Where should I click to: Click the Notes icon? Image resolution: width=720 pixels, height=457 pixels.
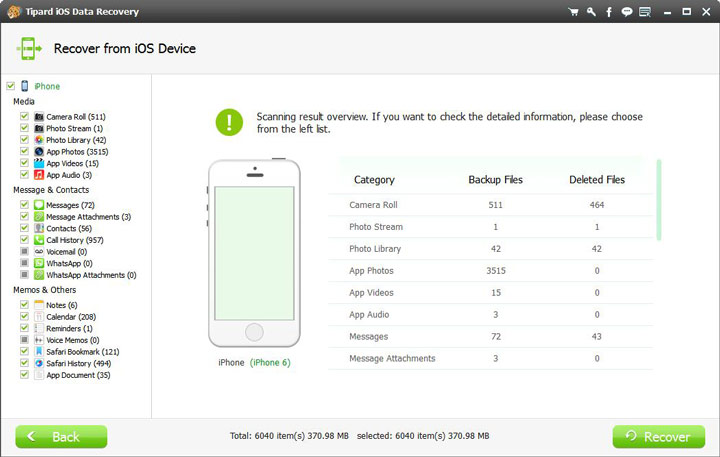[39, 305]
